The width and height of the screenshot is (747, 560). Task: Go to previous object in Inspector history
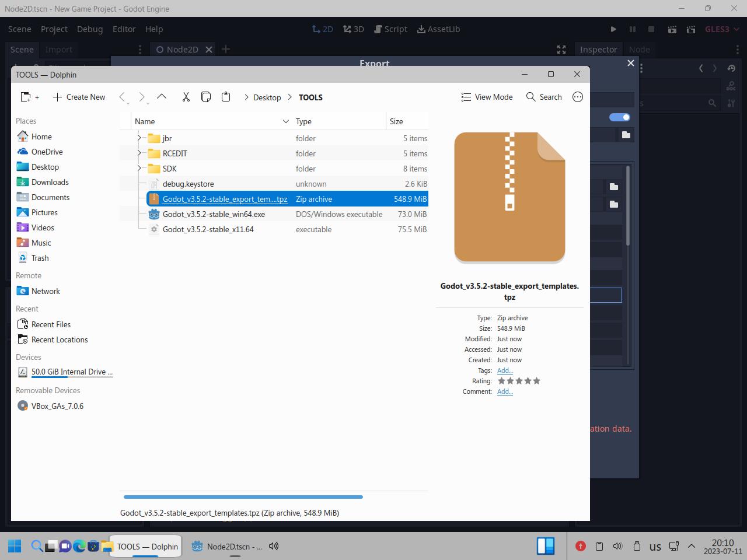(701, 68)
